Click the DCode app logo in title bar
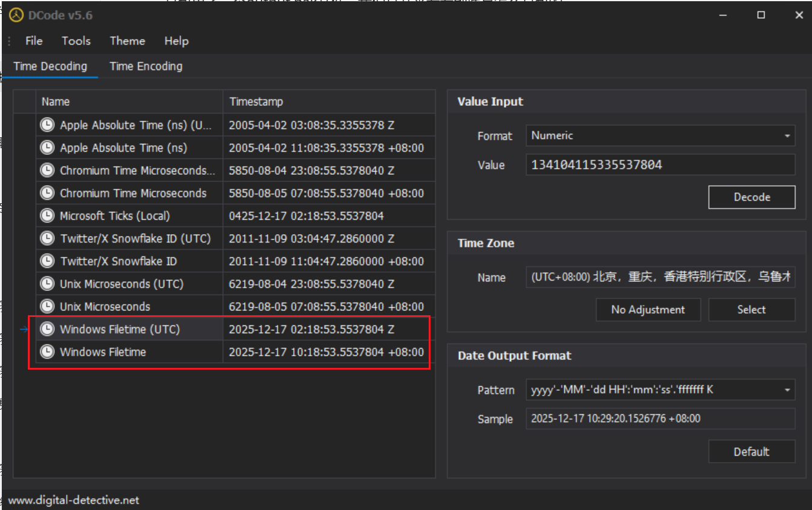This screenshot has height=510, width=812. tap(16, 15)
